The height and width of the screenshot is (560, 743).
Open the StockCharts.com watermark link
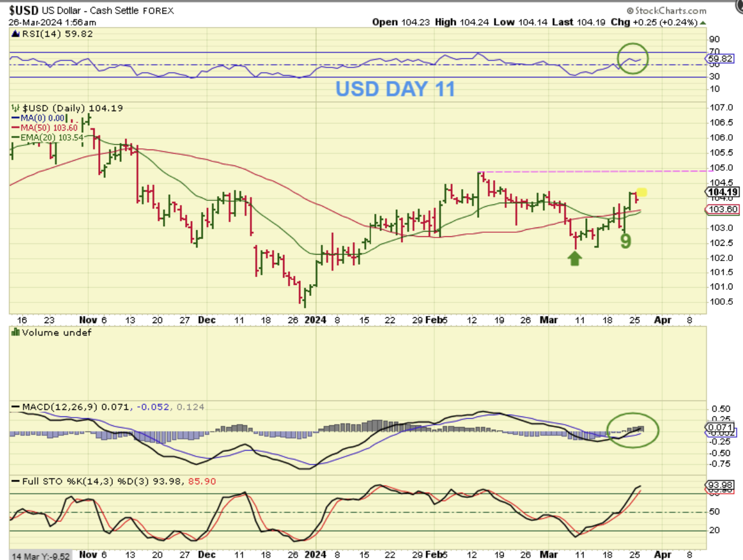(x=670, y=10)
